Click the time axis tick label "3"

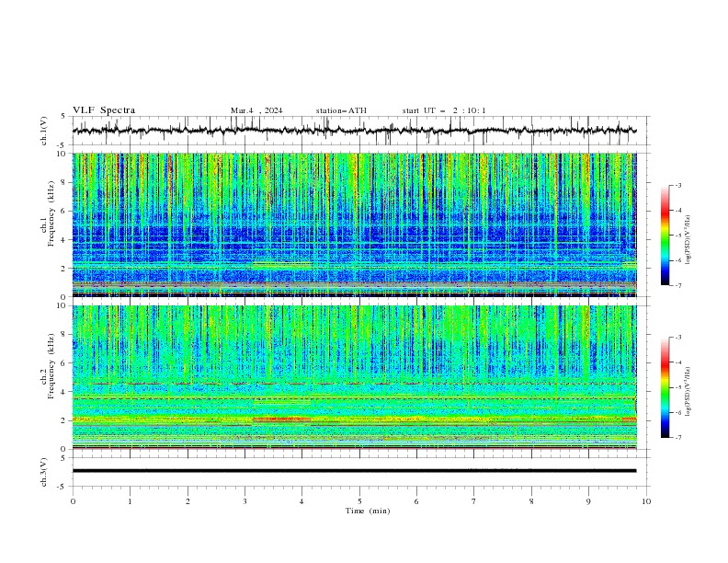(245, 501)
